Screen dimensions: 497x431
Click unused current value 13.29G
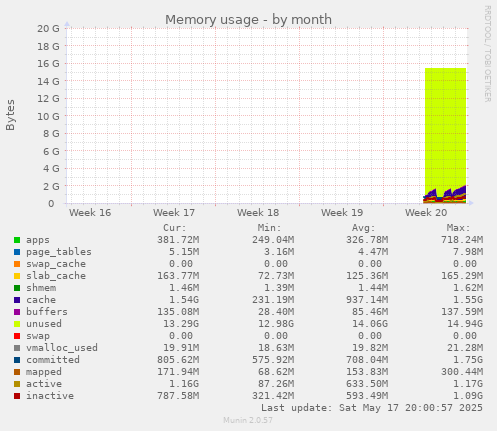(181, 324)
